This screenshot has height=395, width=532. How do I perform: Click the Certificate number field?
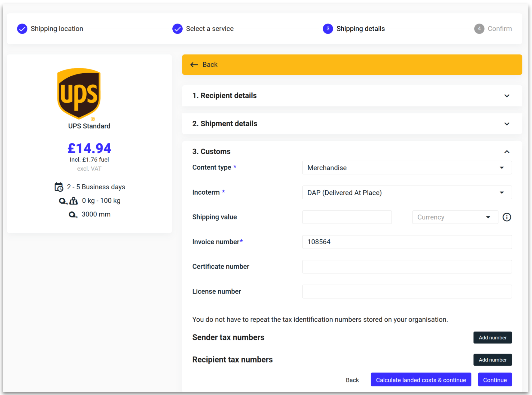(407, 267)
